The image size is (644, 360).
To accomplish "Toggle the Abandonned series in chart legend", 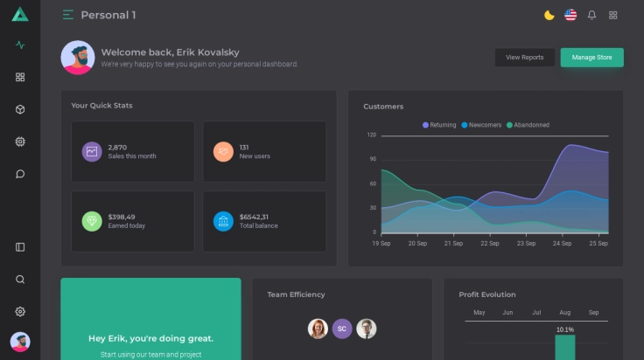I will tap(528, 125).
